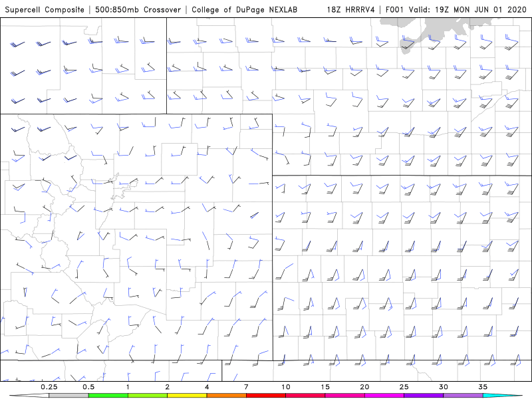The height and width of the screenshot is (399, 532).
Task: Click the "0.25" legend value
Action: point(49,387)
